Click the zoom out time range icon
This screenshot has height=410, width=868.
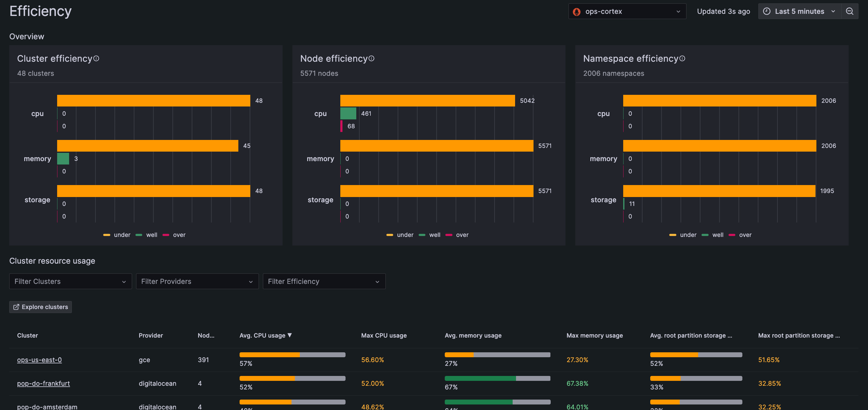click(x=850, y=11)
